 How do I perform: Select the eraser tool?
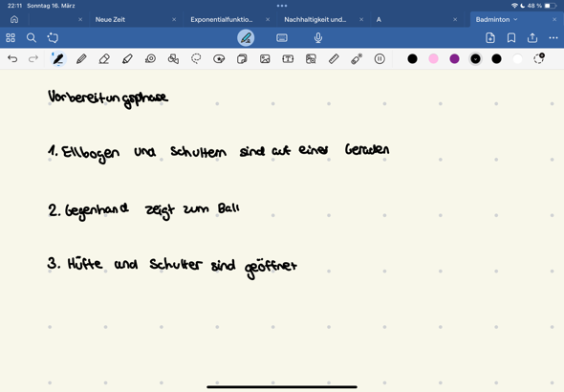click(x=104, y=59)
